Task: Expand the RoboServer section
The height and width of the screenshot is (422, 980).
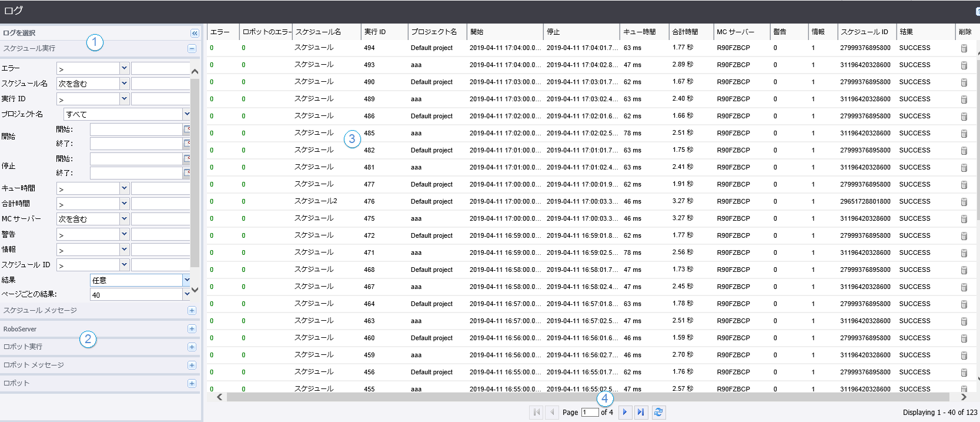Action: [x=192, y=329]
